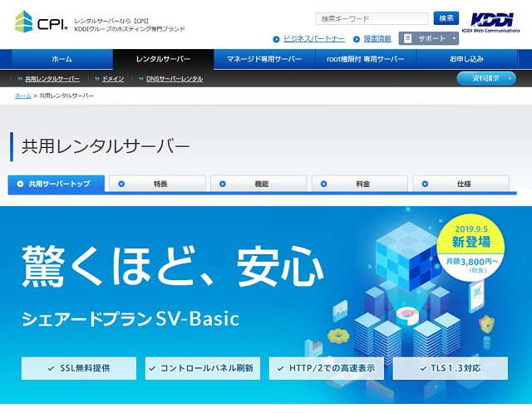The width and height of the screenshot is (532, 413).
Task: Click the SSL無料提供 feature box
Action: [x=79, y=368]
